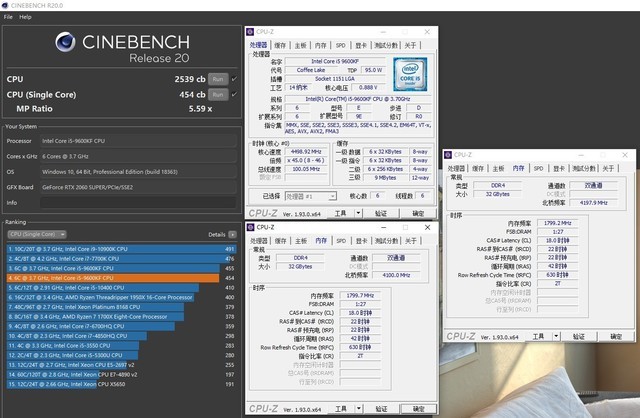The width and height of the screenshot is (640, 418).
Task: Open 显卡 tab in right CPU-Z window
Action: click(559, 168)
